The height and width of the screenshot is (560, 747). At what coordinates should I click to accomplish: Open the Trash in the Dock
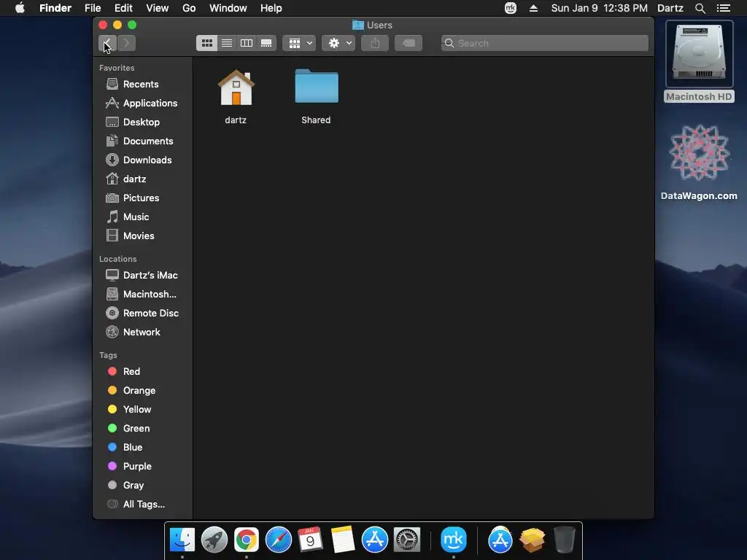click(564, 540)
